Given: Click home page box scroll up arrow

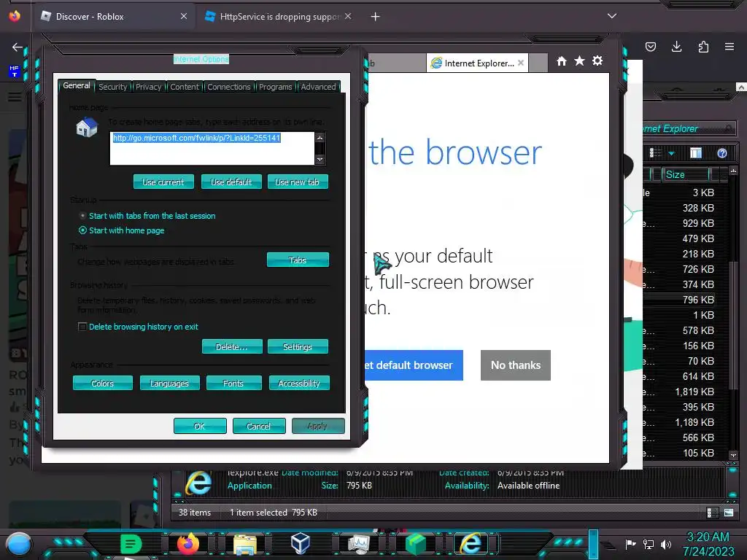Looking at the screenshot, I should click(x=320, y=138).
